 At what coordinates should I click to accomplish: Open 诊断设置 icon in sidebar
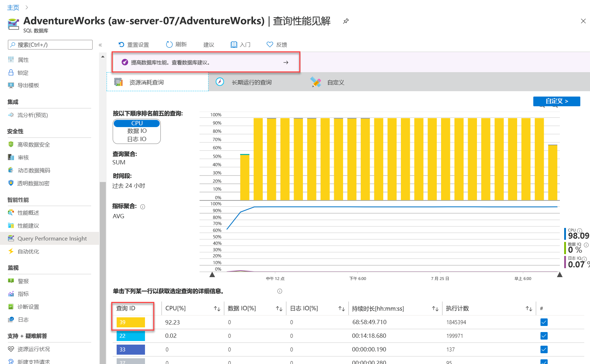[x=11, y=307]
